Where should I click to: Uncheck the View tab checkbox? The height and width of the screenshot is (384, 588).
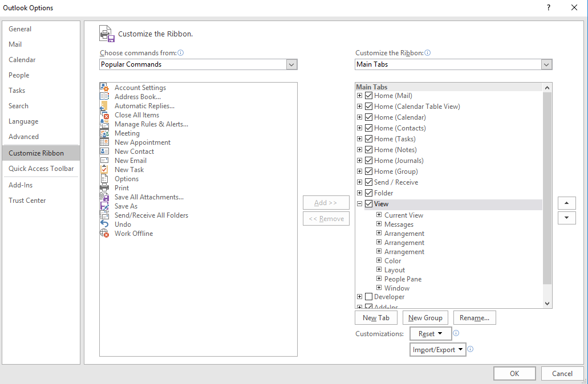[x=368, y=204]
